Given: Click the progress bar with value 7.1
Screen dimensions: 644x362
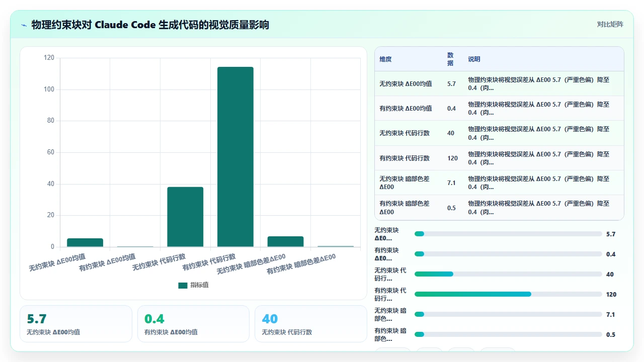Looking at the screenshot, I should coord(508,314).
